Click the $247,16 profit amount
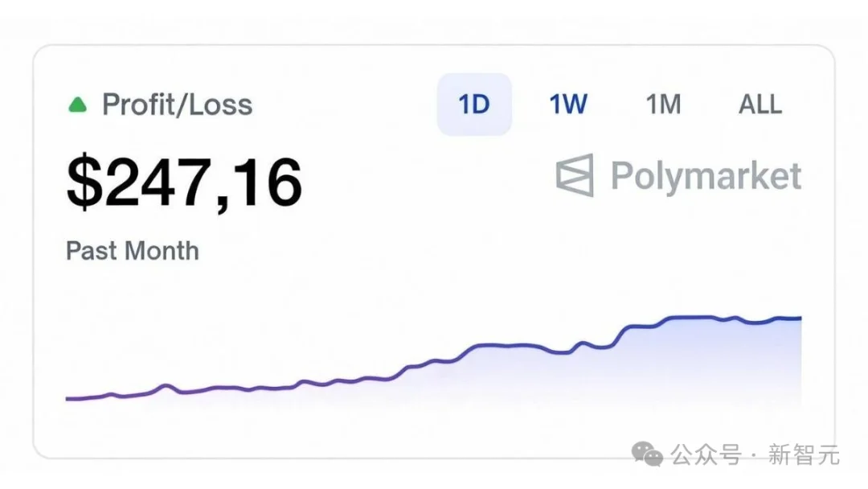868x489 pixels. (183, 181)
